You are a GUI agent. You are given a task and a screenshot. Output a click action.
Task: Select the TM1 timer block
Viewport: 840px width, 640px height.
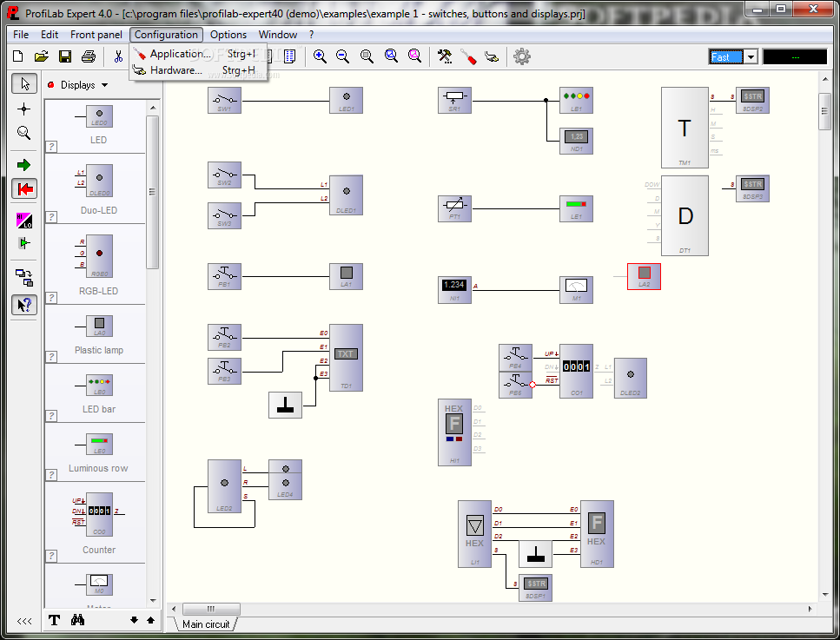[685, 128]
